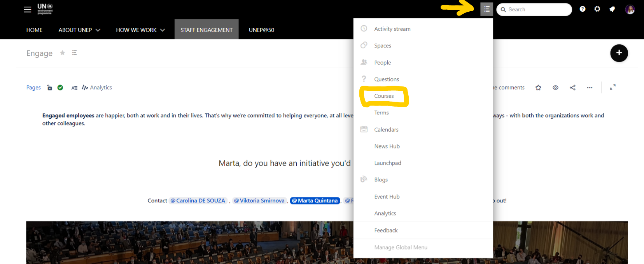
Task: Expand the ABOUT UNEP dropdown
Action: pos(79,30)
